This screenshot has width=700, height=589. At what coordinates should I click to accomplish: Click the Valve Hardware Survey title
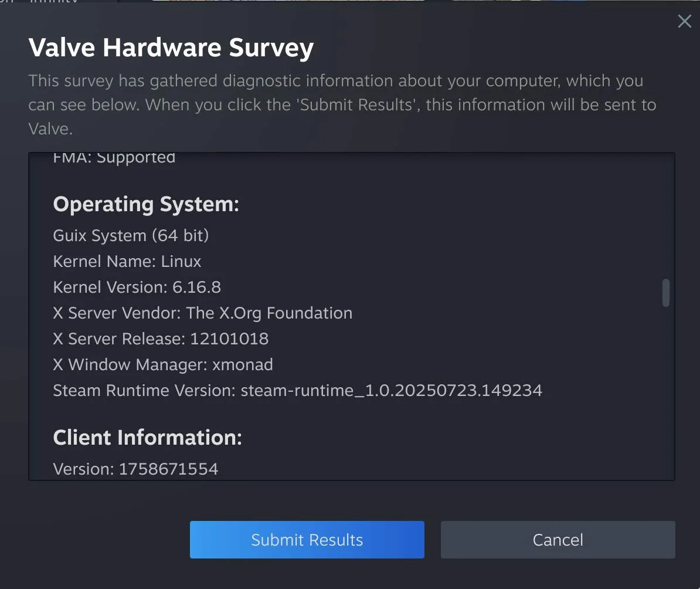(x=171, y=48)
